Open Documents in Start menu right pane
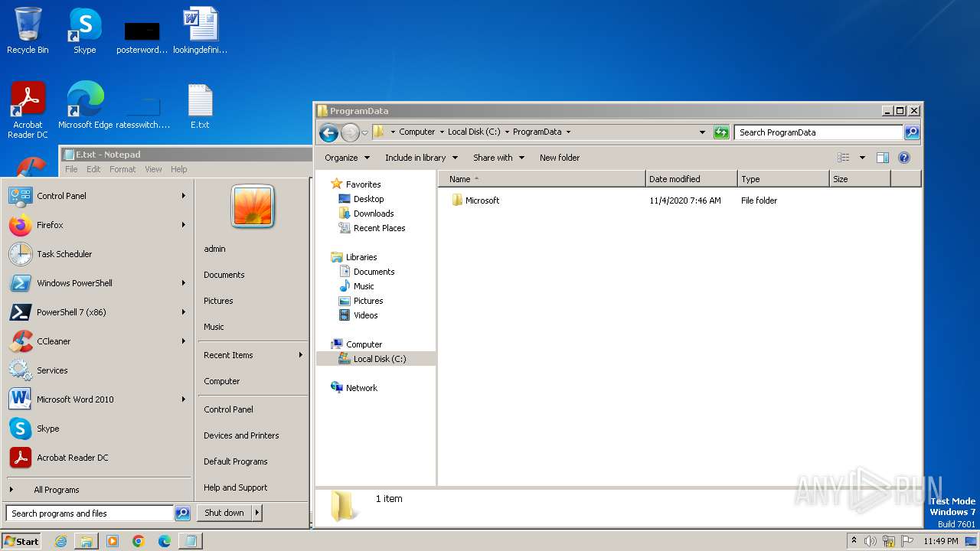 coord(224,275)
